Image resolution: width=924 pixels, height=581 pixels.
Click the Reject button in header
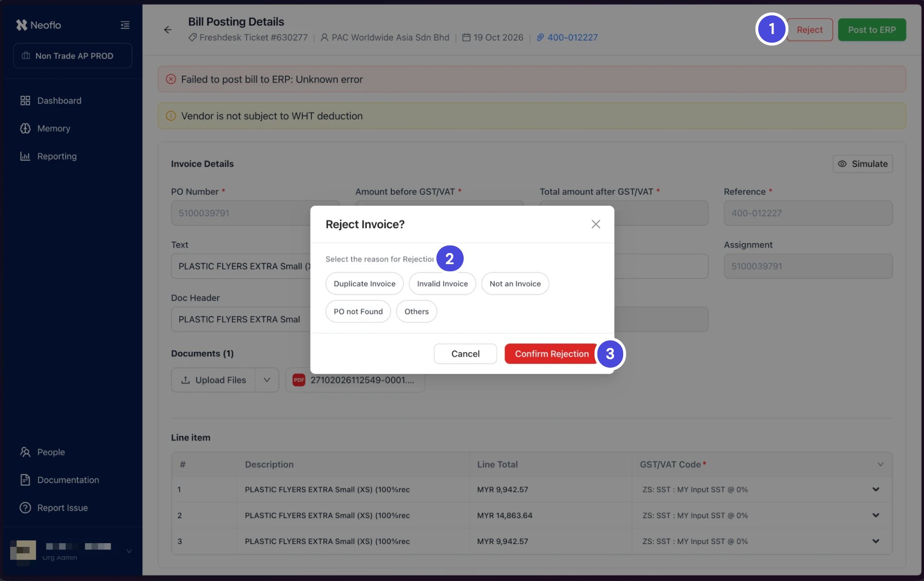(x=810, y=30)
